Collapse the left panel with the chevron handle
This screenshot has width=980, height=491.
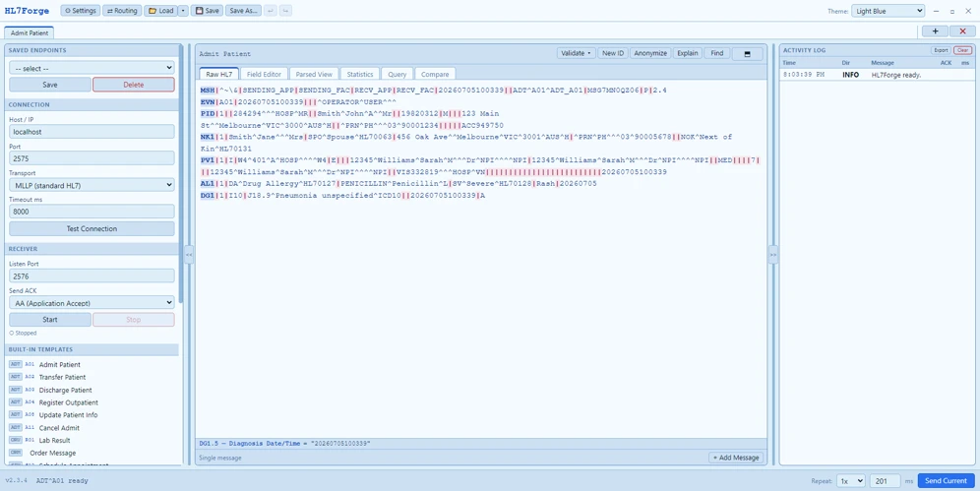pyautogui.click(x=189, y=254)
